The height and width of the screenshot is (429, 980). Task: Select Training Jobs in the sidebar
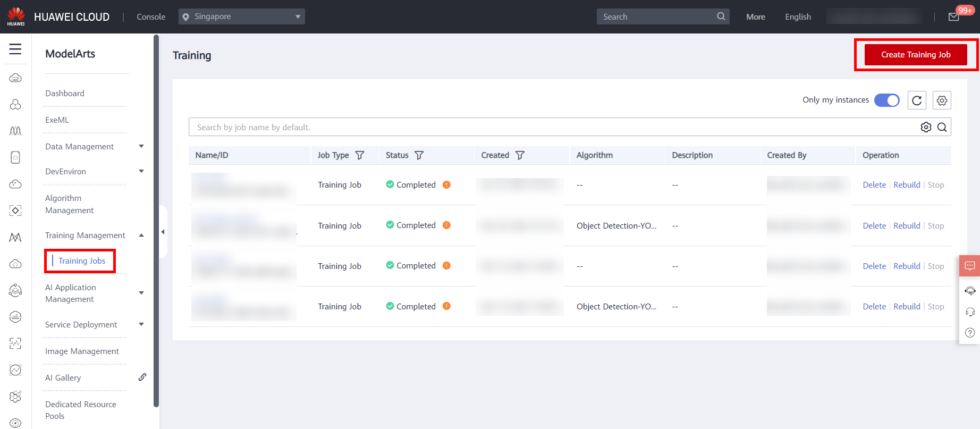[x=82, y=261]
